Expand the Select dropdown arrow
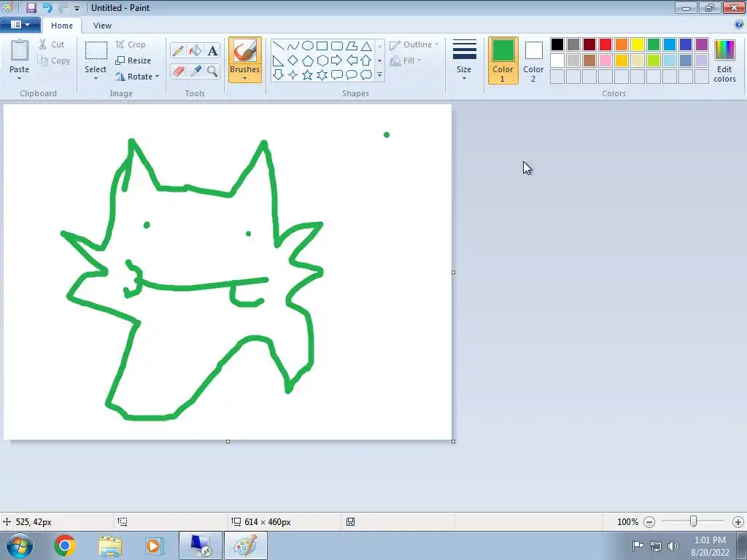 pyautogui.click(x=96, y=79)
